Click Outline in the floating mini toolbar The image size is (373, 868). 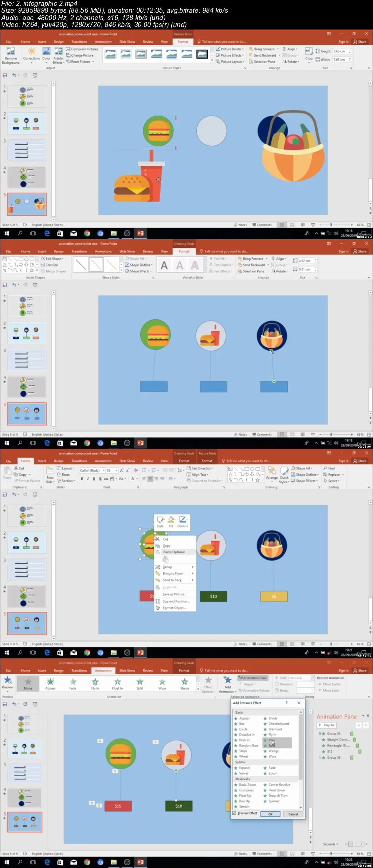click(x=182, y=522)
